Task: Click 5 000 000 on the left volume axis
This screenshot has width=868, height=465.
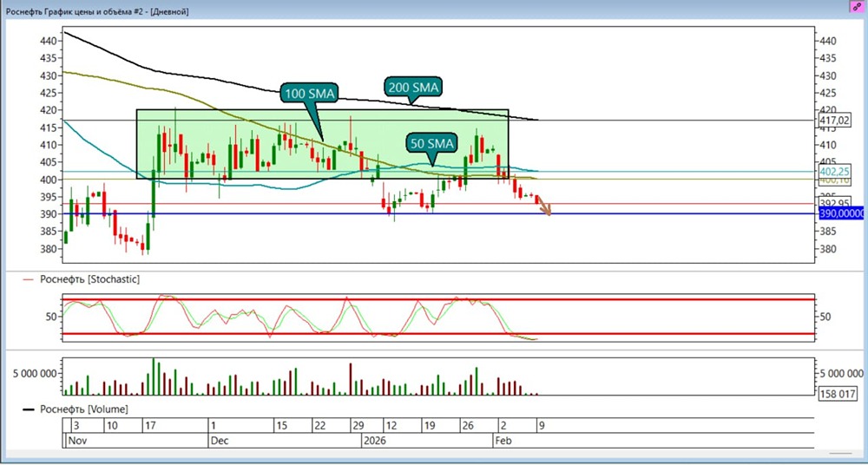Action: [35, 373]
